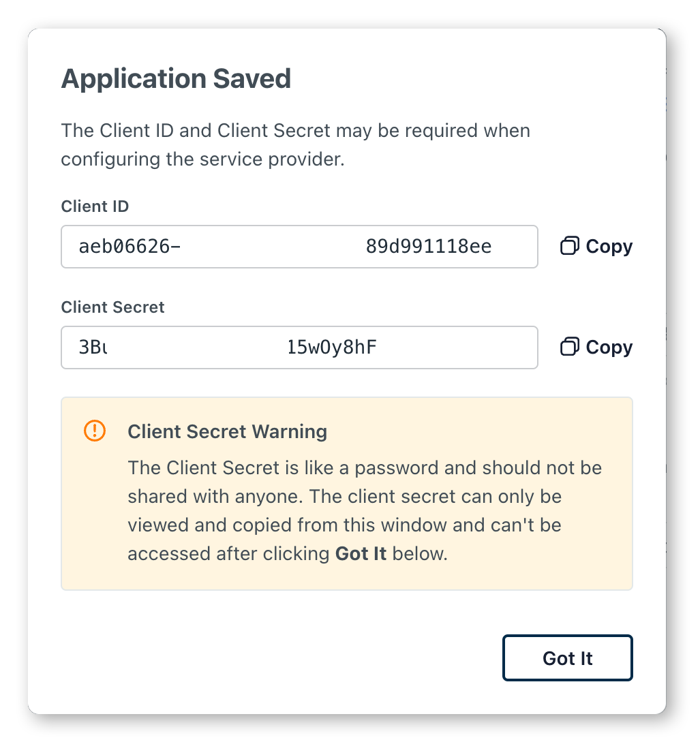Screen dimensions: 700x742
Task: Click the Client Secret ending 15wOy8hF
Action: (x=332, y=347)
